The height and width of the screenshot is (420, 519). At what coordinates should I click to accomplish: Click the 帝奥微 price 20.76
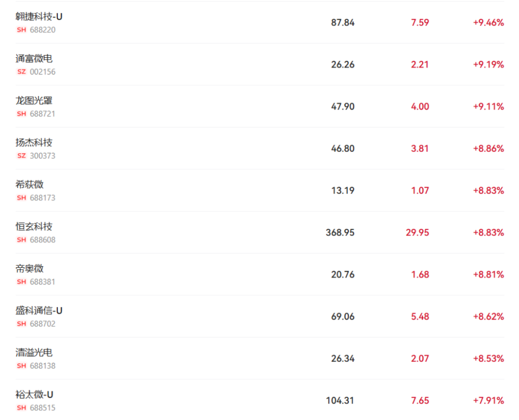(343, 275)
